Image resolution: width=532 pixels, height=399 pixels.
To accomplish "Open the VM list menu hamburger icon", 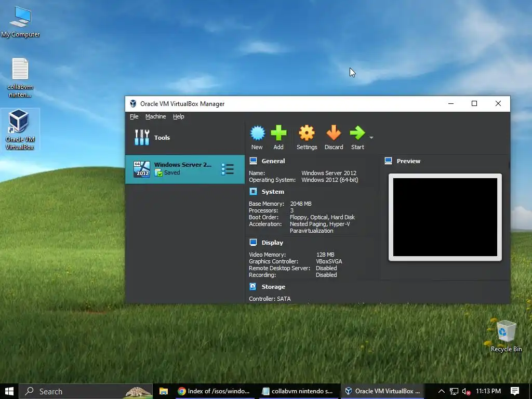I will [x=228, y=169].
